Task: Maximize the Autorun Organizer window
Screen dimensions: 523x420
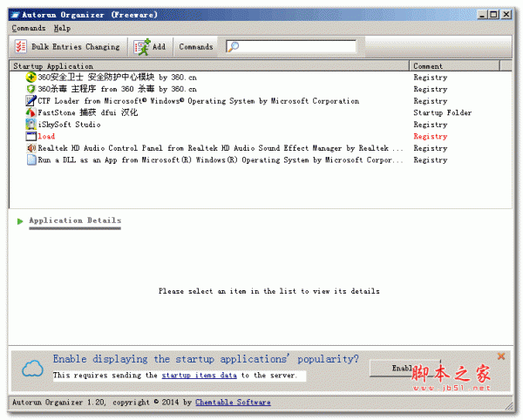Action: [494, 15]
